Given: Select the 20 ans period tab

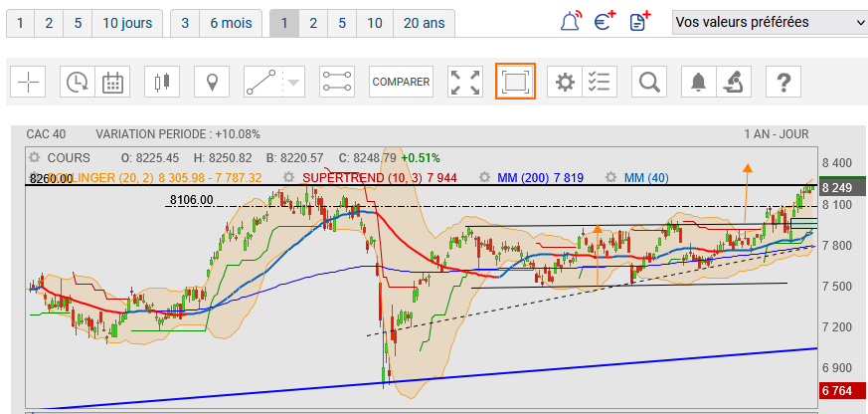Looking at the screenshot, I should [x=424, y=23].
